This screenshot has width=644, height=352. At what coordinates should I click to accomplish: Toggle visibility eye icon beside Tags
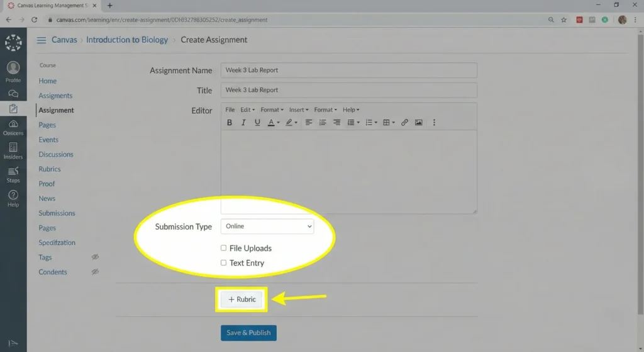[95, 257]
